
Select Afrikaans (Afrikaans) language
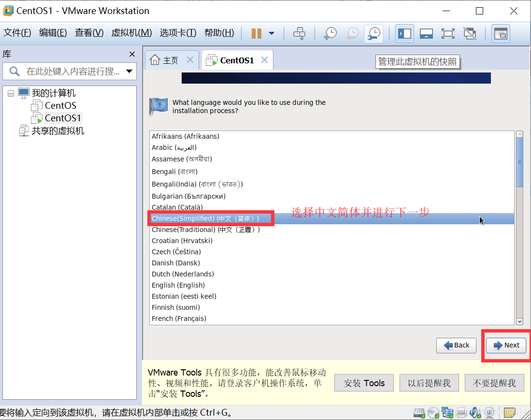332,136
